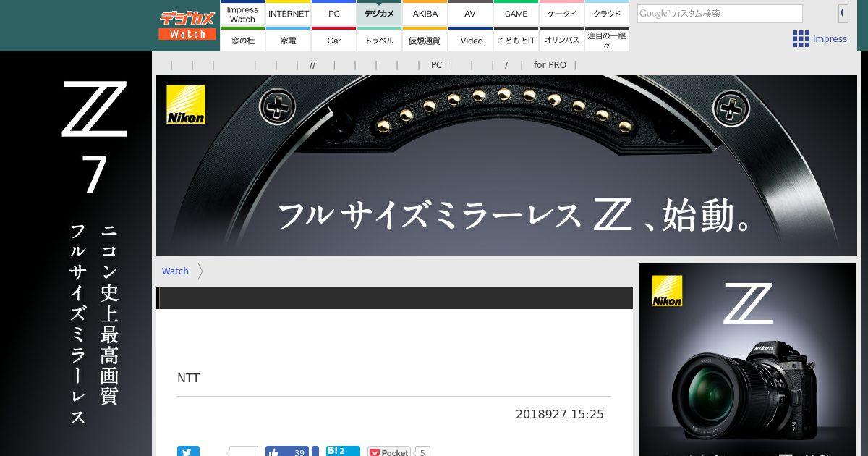The width and height of the screenshot is (868, 456).
Task: Open the 仮想通貨 tab
Action: tap(425, 40)
